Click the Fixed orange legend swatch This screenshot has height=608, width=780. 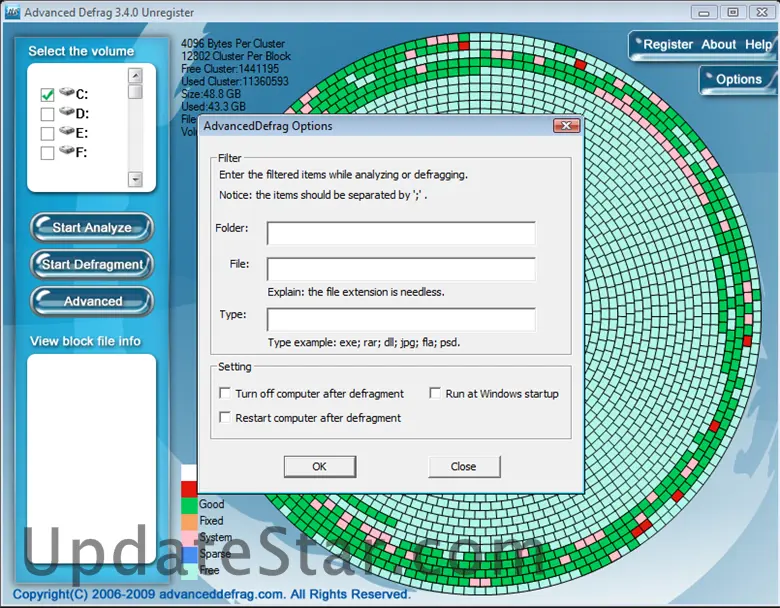[189, 521]
